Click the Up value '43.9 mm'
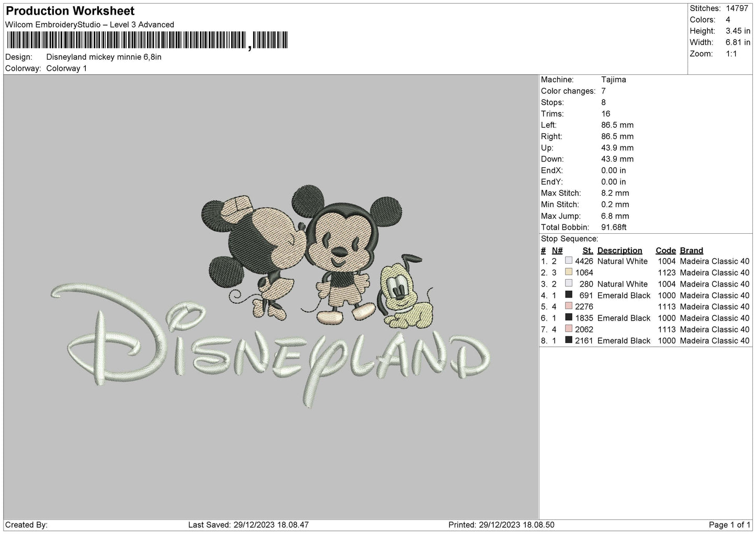This screenshot has width=756, height=534. [617, 148]
